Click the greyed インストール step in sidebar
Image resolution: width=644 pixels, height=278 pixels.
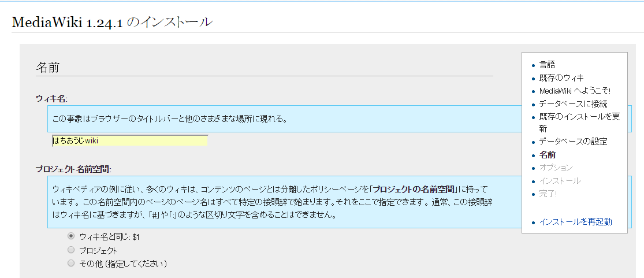pyautogui.click(x=560, y=181)
